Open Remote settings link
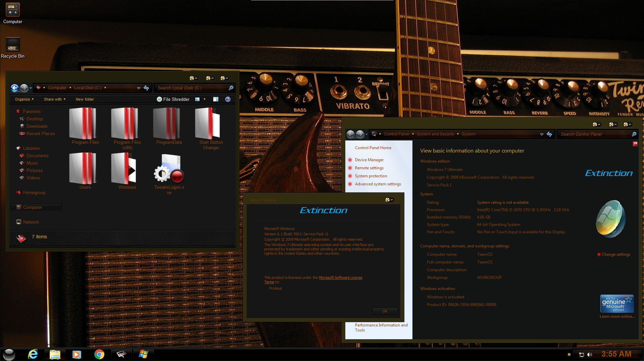This screenshot has width=644, height=361. coord(369,168)
